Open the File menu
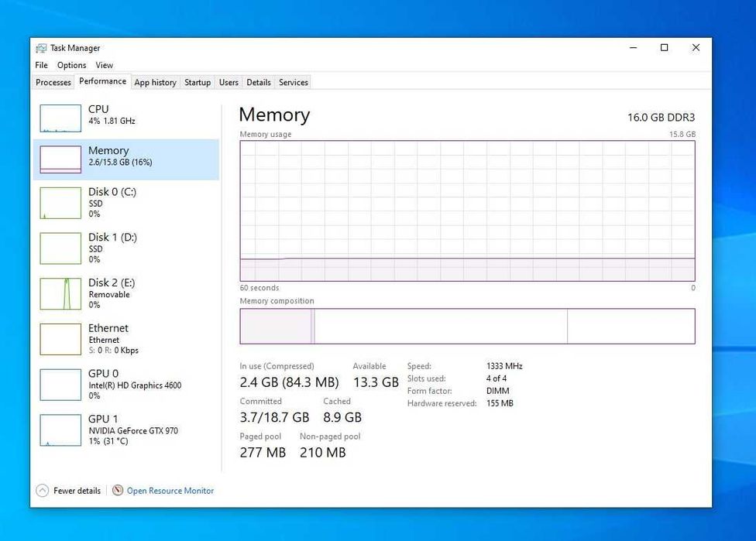756x541 pixels. tap(41, 65)
